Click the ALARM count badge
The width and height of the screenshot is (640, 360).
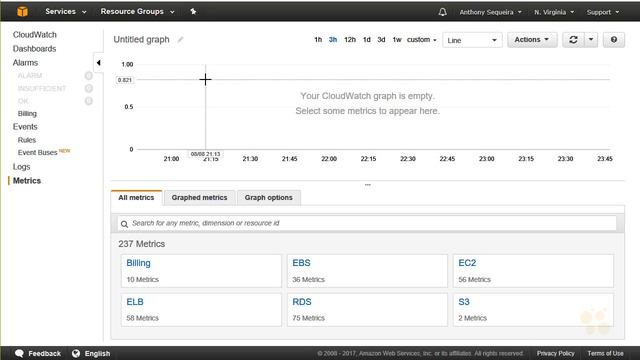89,76
